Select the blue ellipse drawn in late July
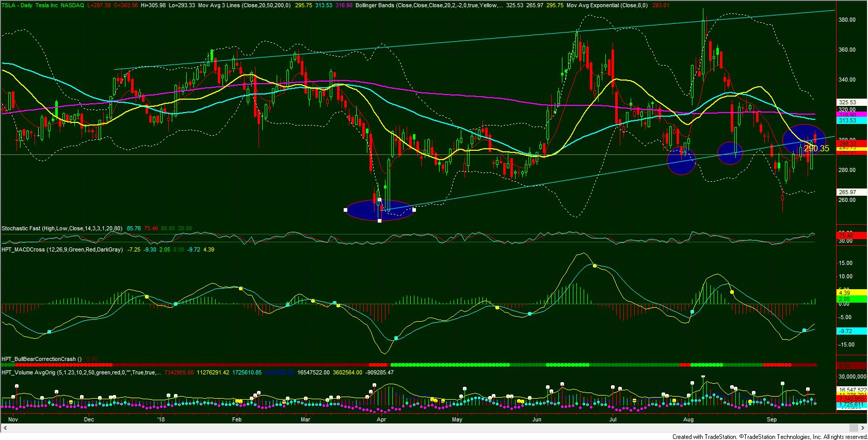 (681, 160)
